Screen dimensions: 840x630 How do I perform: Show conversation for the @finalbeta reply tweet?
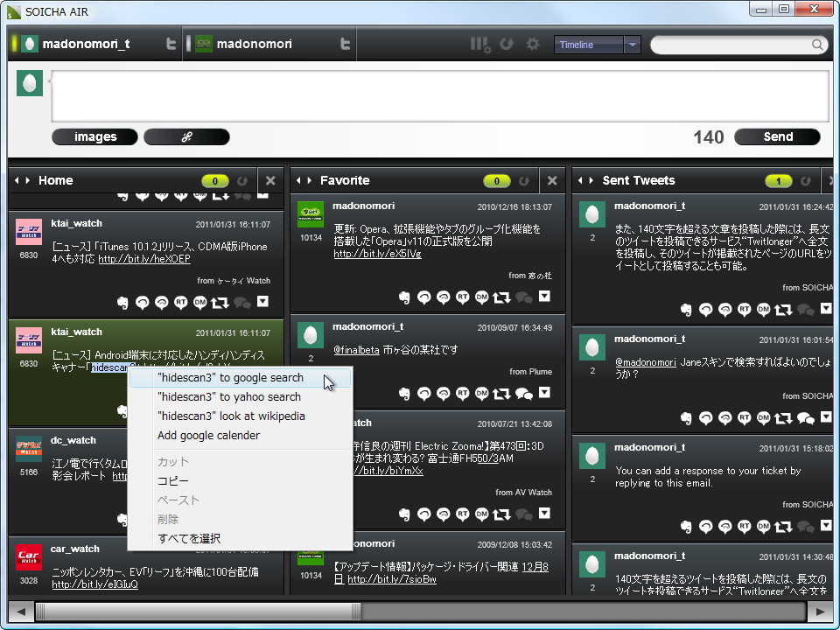point(524,395)
